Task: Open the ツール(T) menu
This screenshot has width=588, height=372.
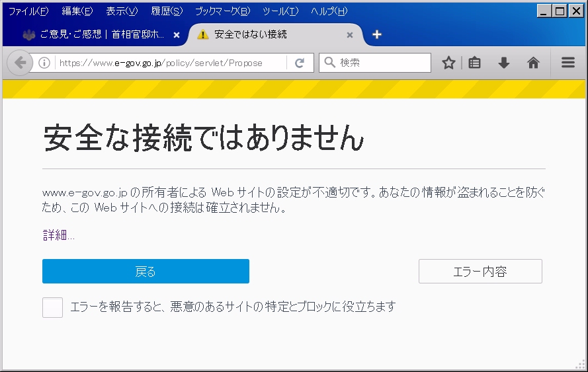Action: [x=280, y=11]
